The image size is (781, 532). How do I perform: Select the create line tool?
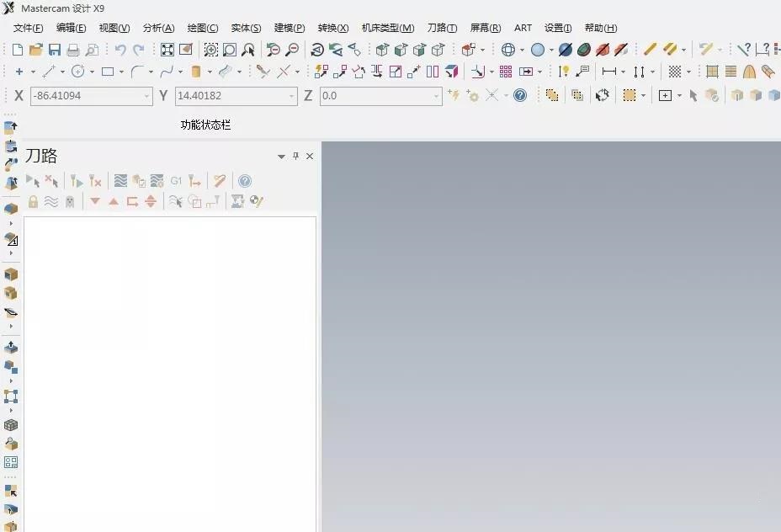click(x=48, y=72)
